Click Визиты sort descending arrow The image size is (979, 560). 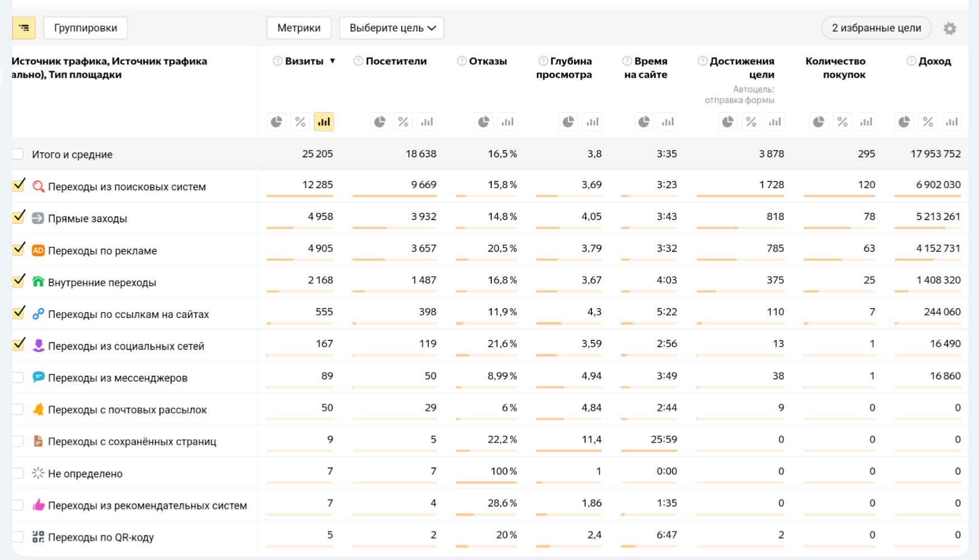(332, 61)
